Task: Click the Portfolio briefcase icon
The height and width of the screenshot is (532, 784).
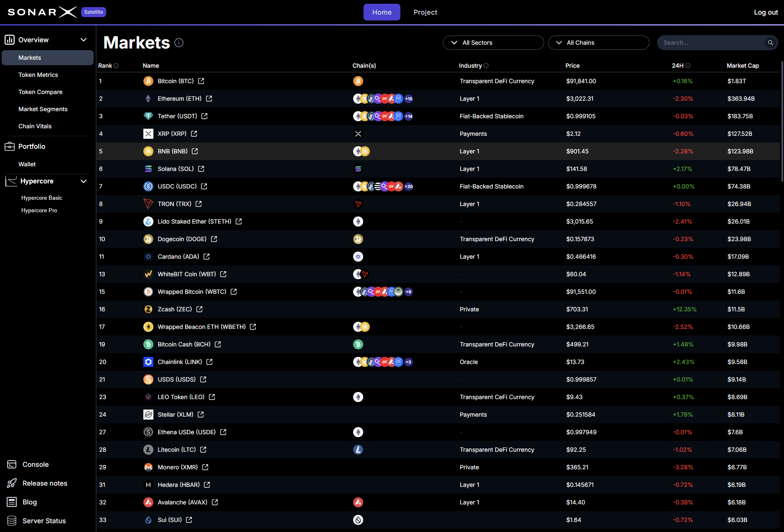Action: coord(10,146)
